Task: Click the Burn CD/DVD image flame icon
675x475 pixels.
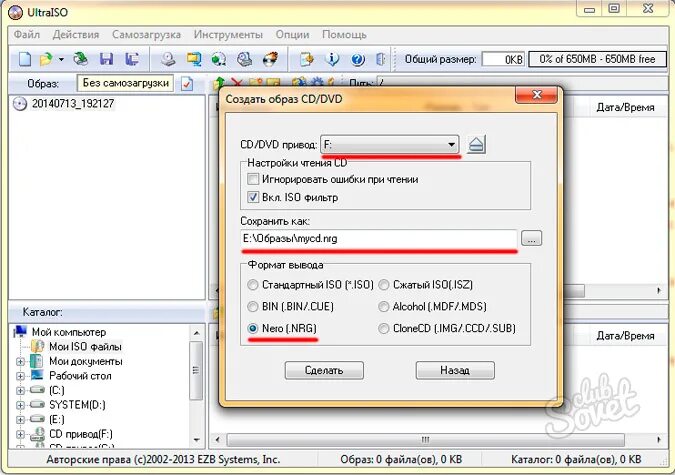Action: 271,59
